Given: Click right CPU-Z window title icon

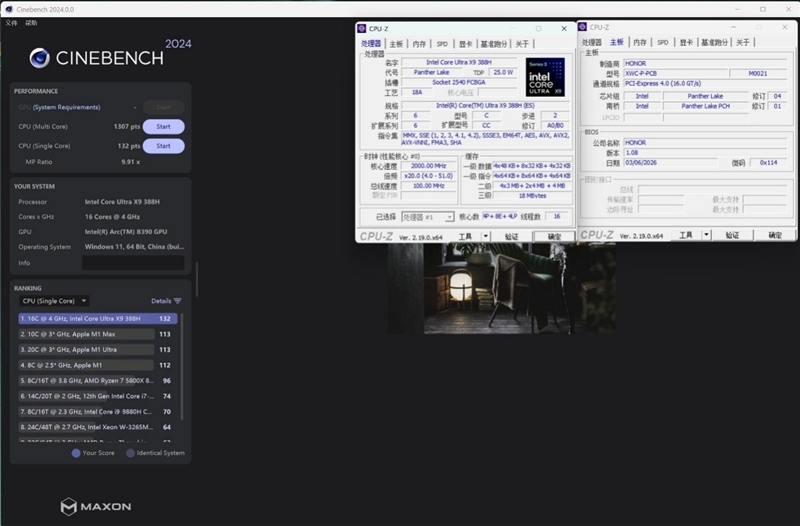Looking at the screenshot, I should pyautogui.click(x=583, y=27).
